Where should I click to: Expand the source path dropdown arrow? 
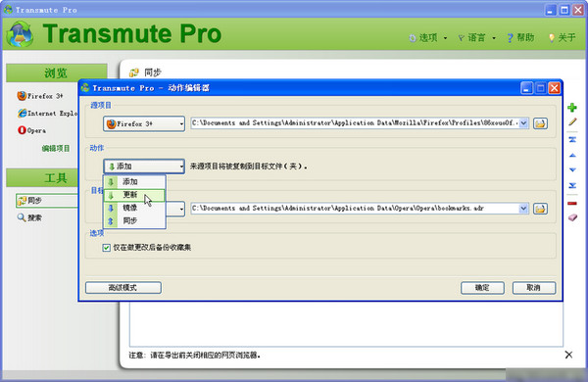523,123
